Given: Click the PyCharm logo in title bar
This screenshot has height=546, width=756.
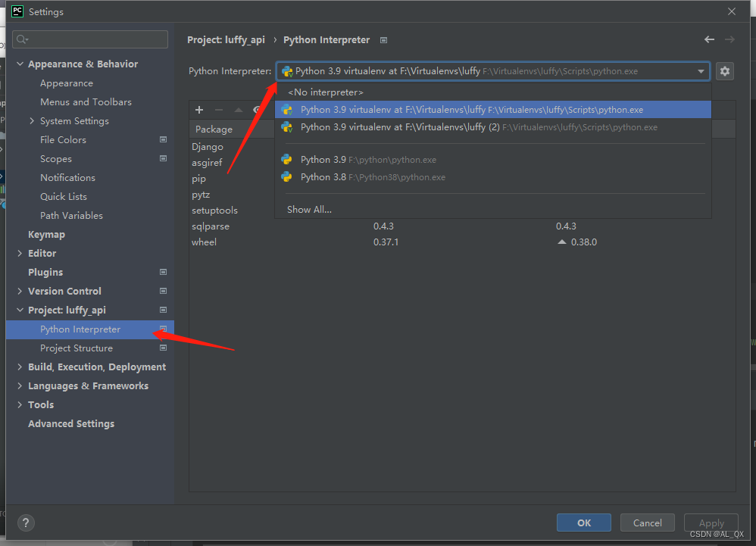Looking at the screenshot, I should tap(17, 11).
